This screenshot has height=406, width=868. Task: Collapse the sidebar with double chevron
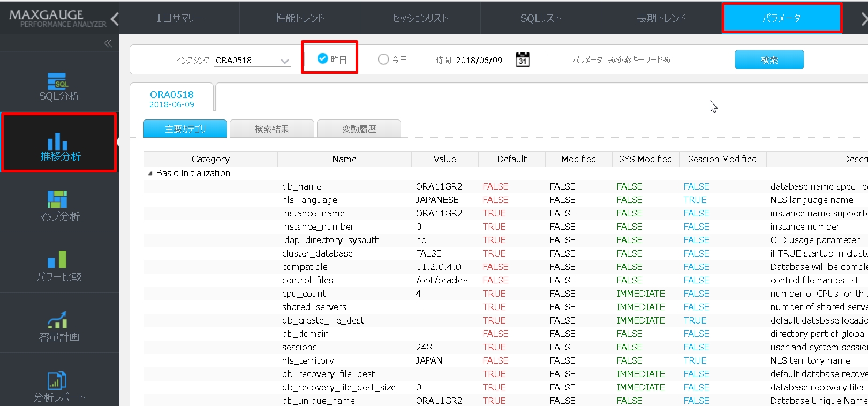point(108,43)
